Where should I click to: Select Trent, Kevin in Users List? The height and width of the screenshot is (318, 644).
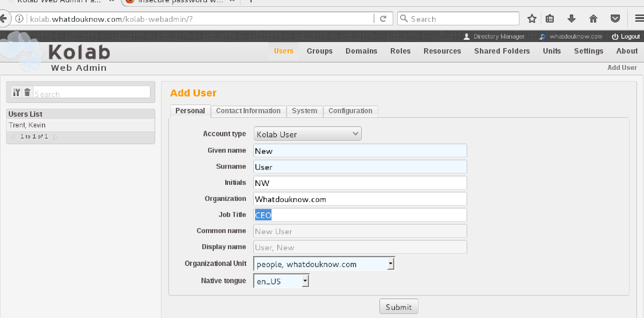pyautogui.click(x=27, y=125)
